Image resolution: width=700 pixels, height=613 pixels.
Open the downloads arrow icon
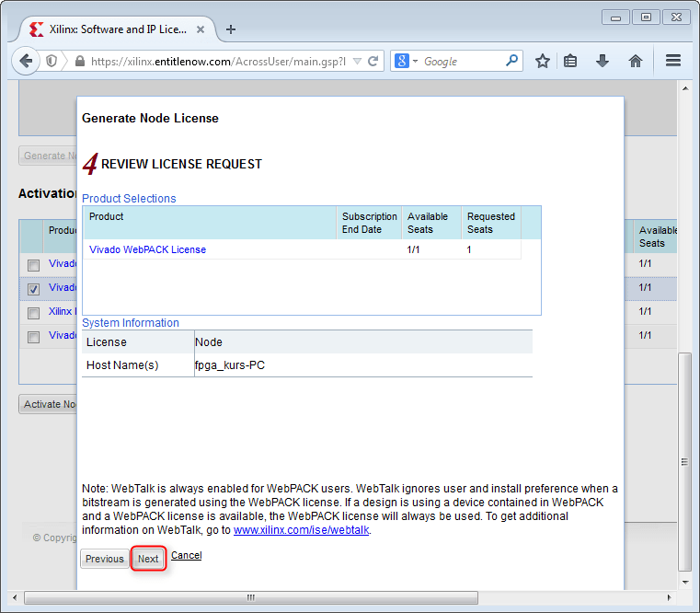pos(602,61)
